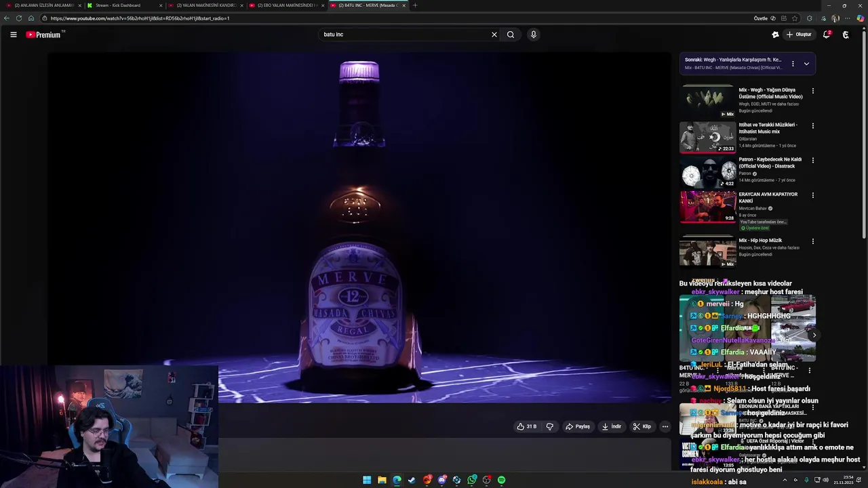Open the Copilot sidebar icon

click(x=861, y=18)
